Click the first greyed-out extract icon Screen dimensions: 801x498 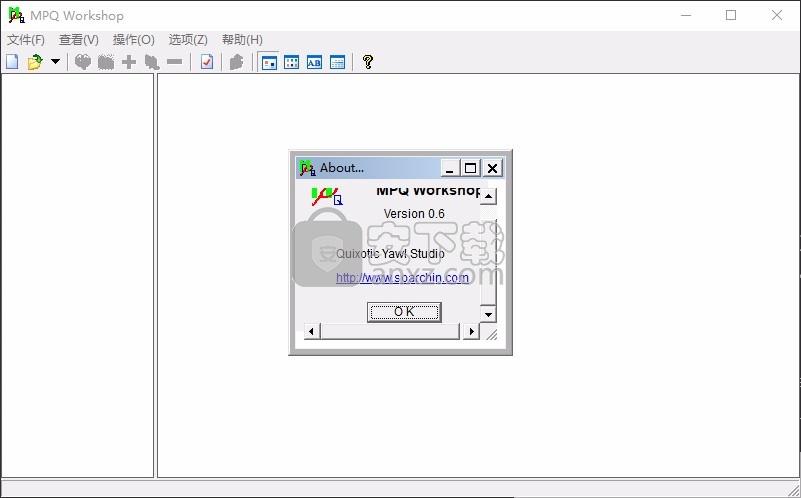click(x=82, y=62)
